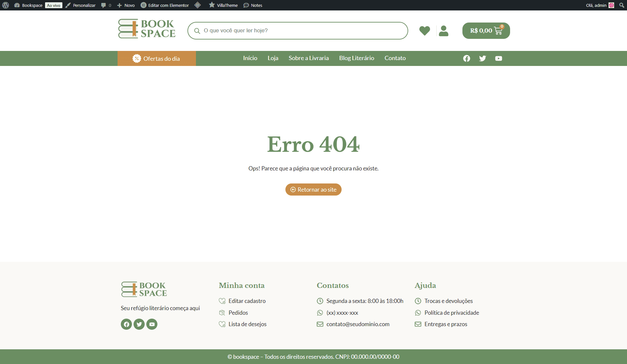
Task: Click the WordPress logo in admin bar
Action: (6, 5)
